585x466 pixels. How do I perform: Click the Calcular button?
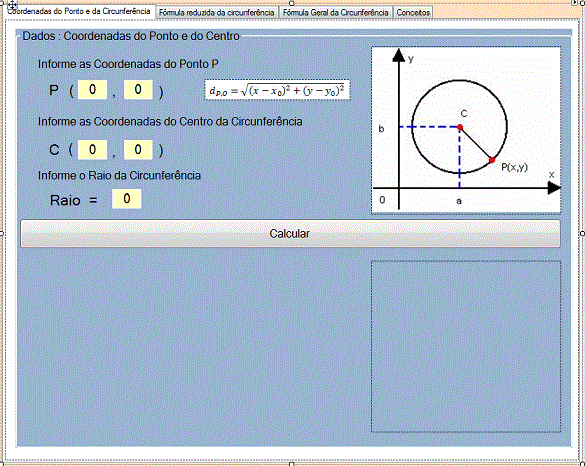pos(290,234)
